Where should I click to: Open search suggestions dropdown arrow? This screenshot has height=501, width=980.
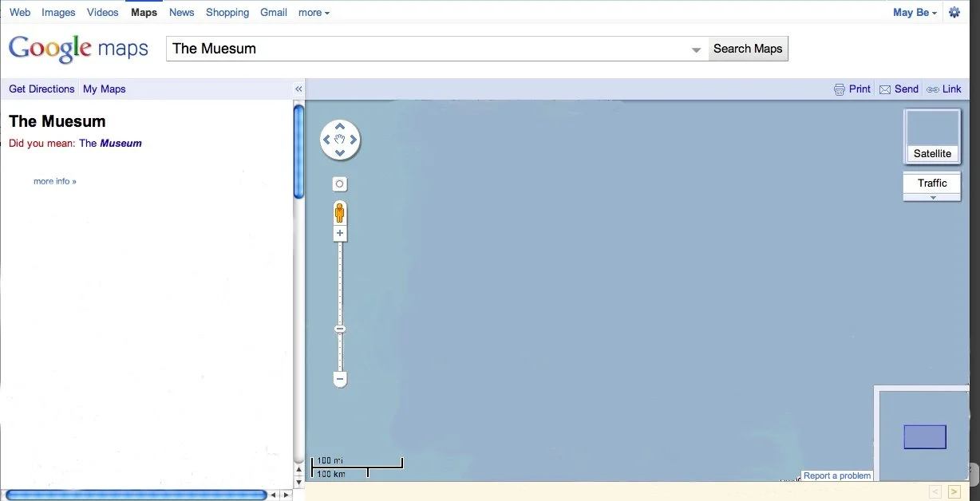[x=696, y=49]
